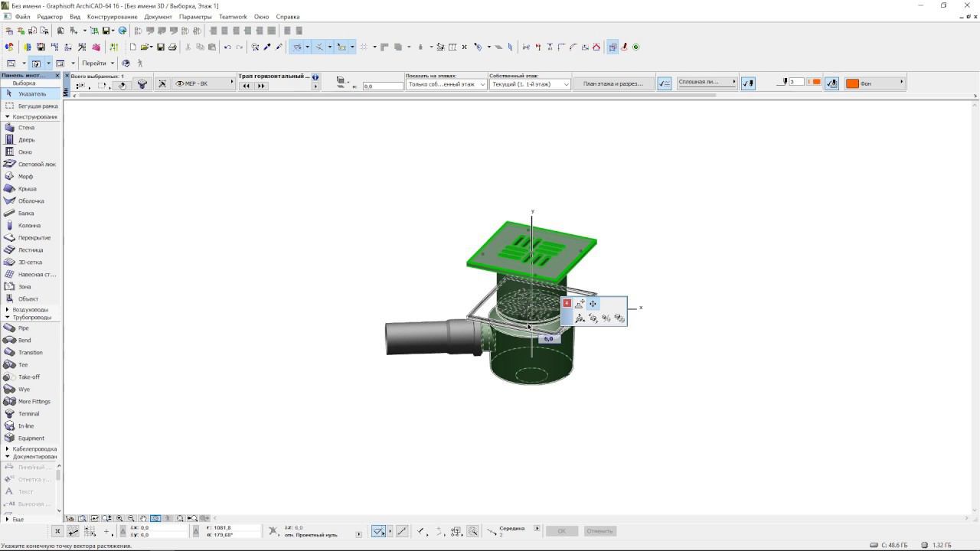Image resolution: width=980 pixels, height=551 pixels.
Task: Expand the Воздуховоды tool group
Action: [30, 310]
